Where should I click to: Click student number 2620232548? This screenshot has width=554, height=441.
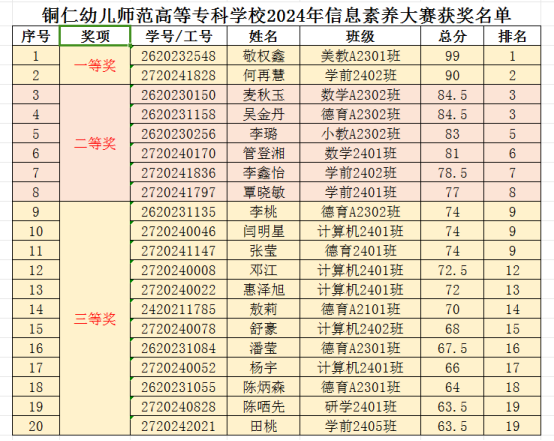(x=179, y=56)
